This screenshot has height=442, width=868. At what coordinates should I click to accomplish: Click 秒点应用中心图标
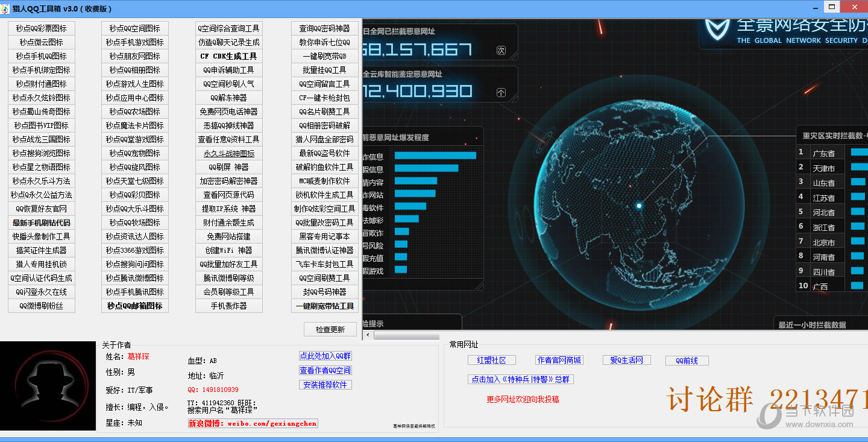click(x=135, y=98)
